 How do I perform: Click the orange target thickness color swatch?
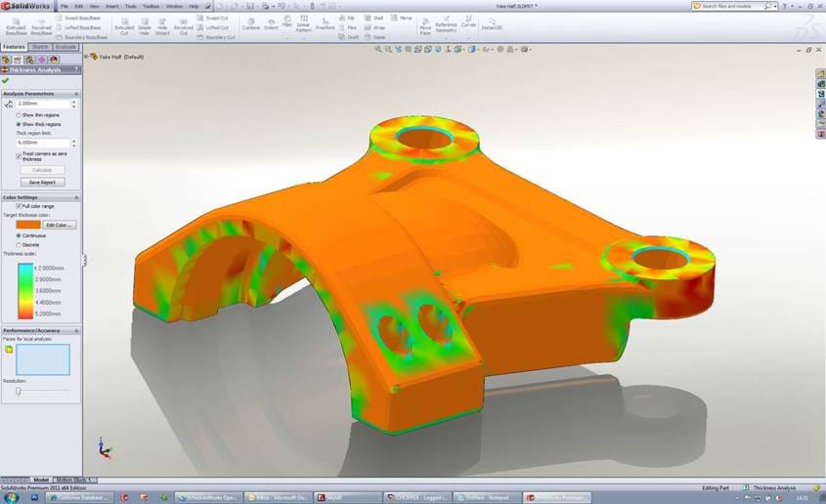[x=28, y=225]
